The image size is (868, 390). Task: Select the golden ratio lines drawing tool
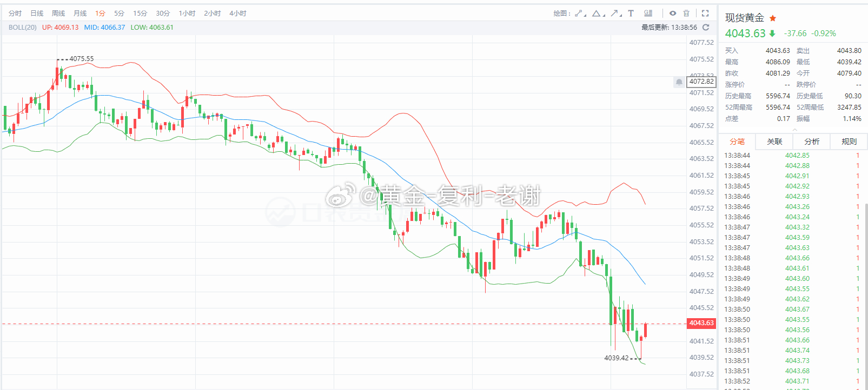(648, 14)
